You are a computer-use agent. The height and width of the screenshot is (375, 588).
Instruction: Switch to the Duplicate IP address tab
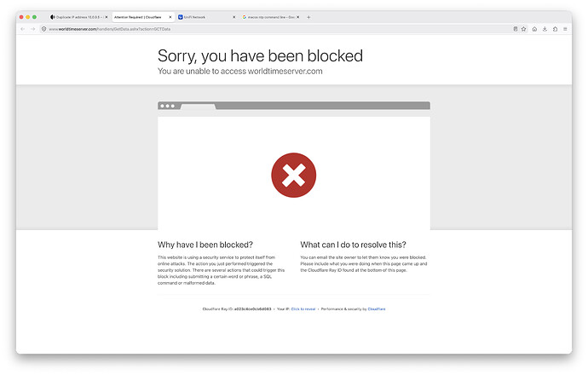pos(78,17)
